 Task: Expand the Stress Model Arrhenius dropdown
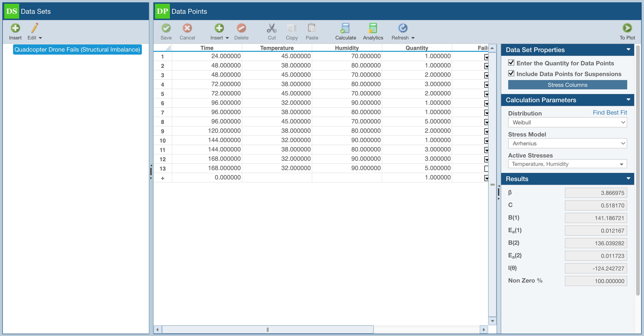567,143
